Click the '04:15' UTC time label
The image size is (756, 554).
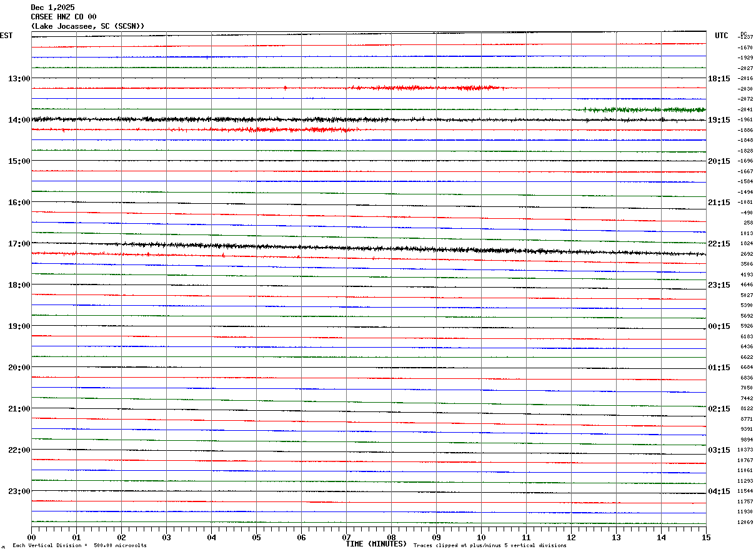(719, 491)
